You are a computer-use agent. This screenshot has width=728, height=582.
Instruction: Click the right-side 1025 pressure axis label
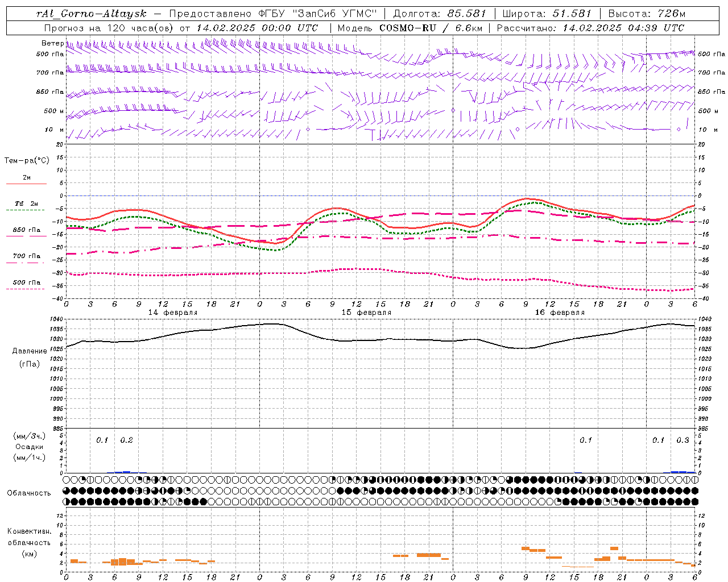[x=705, y=349]
